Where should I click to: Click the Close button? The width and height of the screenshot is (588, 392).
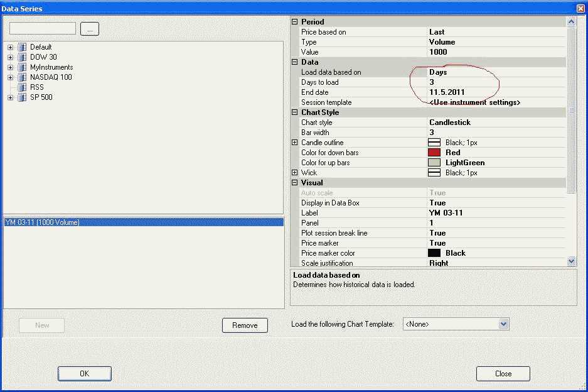pyautogui.click(x=503, y=374)
